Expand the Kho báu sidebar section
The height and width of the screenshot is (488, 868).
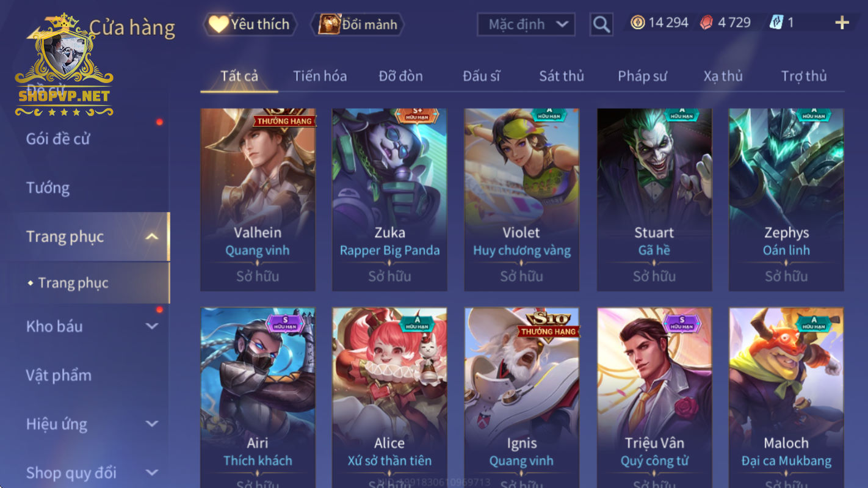(153, 326)
